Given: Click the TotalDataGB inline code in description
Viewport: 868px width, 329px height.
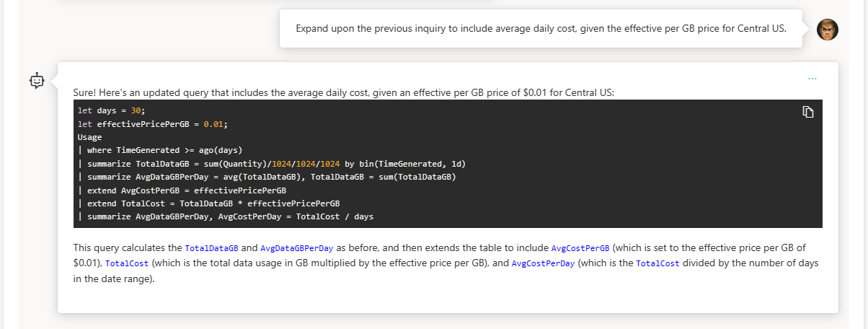Looking at the screenshot, I should (208, 247).
